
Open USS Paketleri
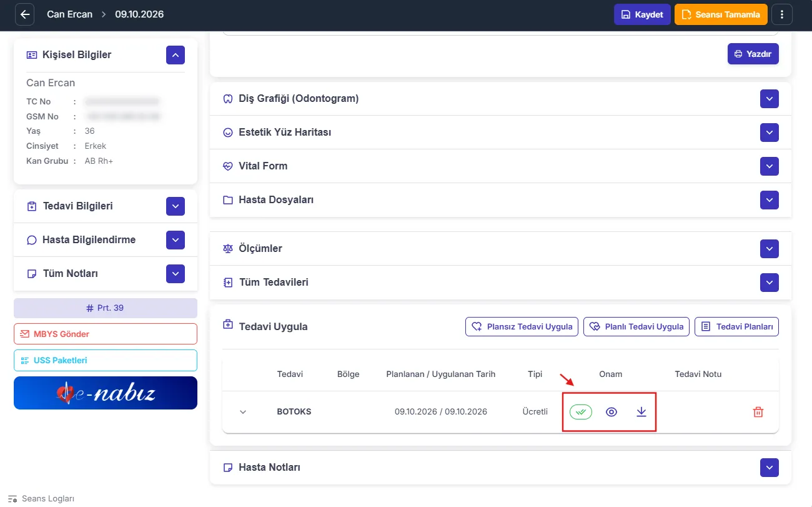tap(106, 361)
